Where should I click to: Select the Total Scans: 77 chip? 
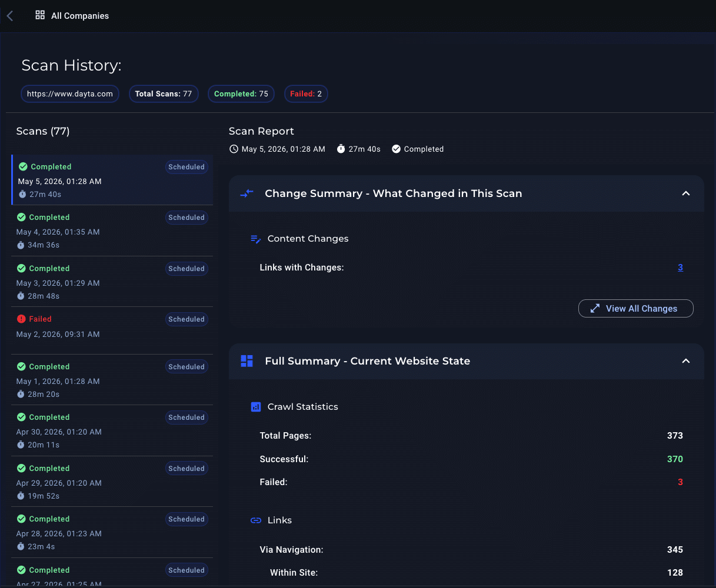164,93
